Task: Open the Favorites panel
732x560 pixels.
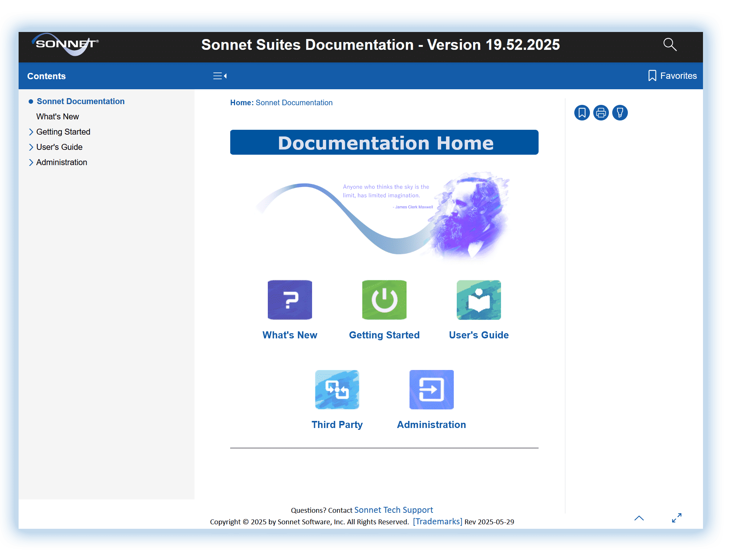Action: pyautogui.click(x=672, y=75)
